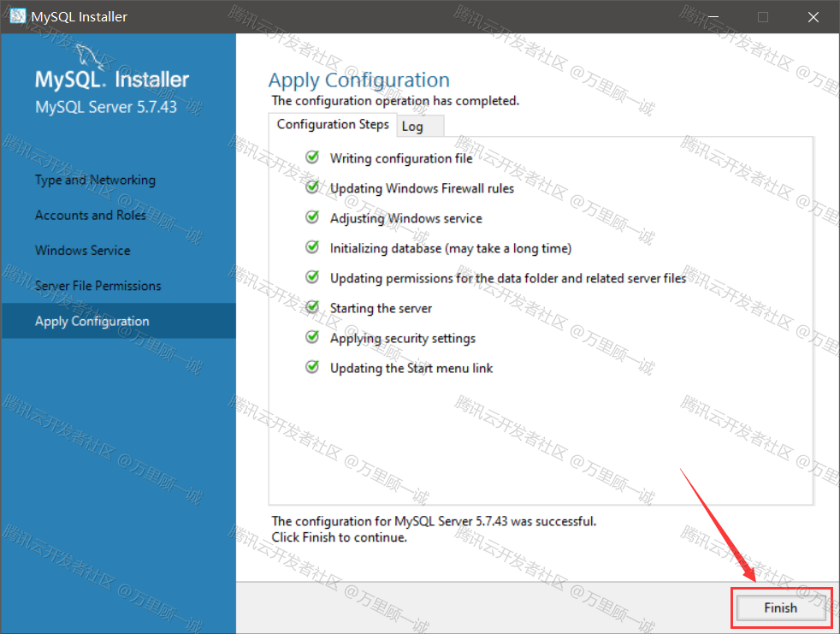
Task: Click the 'Adjusting Windows service' step text
Action: [406, 219]
